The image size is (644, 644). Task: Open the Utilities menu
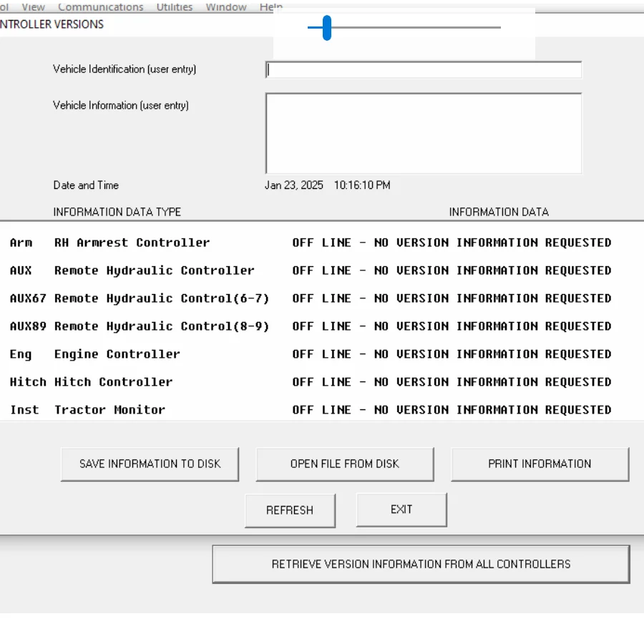pyautogui.click(x=174, y=7)
